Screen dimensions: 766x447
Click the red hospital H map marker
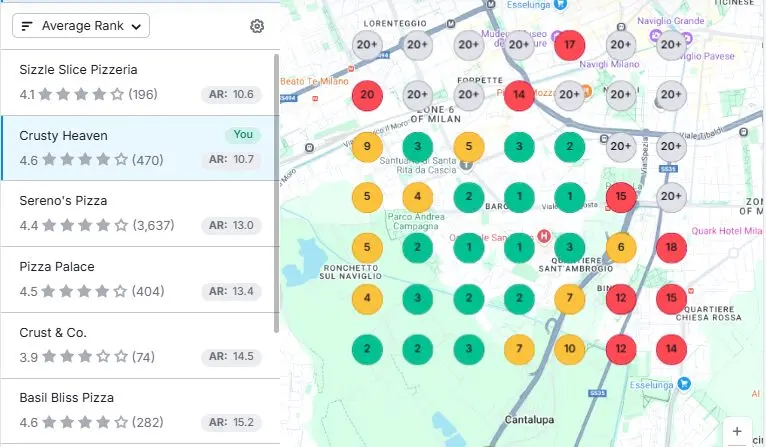(x=544, y=237)
